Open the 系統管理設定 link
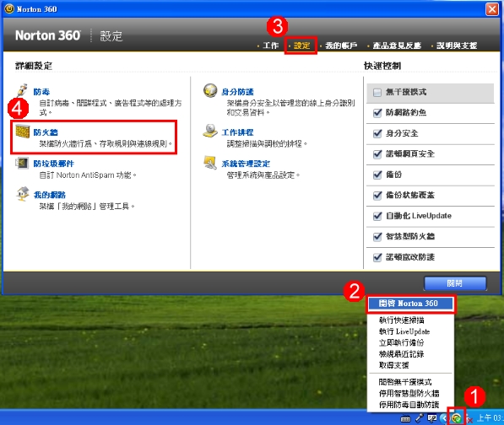Image resolution: width=504 pixels, height=425 pixels. pyautogui.click(x=246, y=164)
